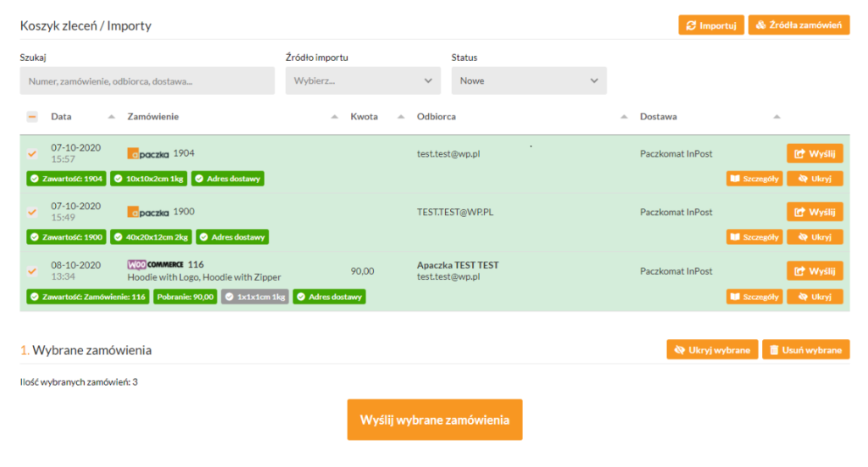Open Szczegóły for order 1900

754,237
